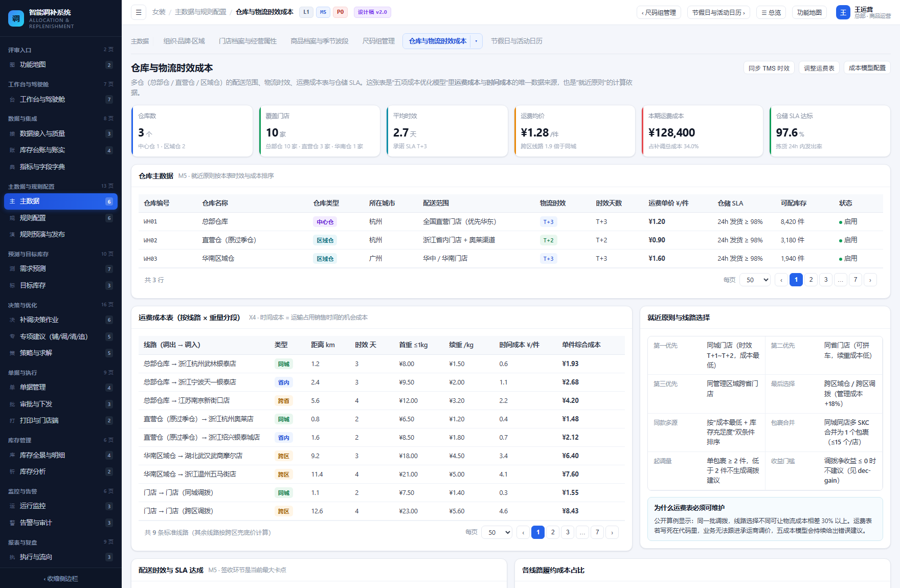Screen dimensions: 900x588
Task: Click the 调整运费表 button
Action: pos(819,68)
